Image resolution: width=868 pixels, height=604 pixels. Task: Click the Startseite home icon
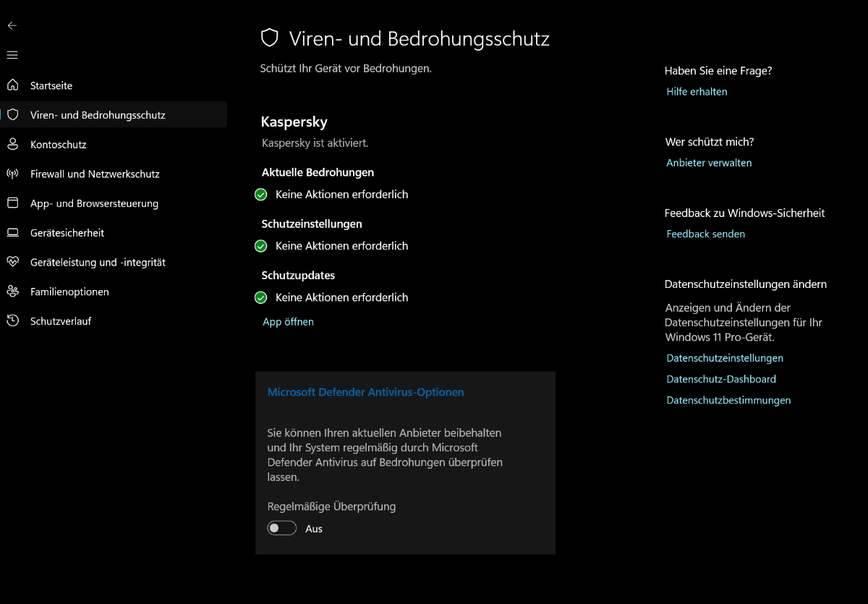pyautogui.click(x=12, y=85)
